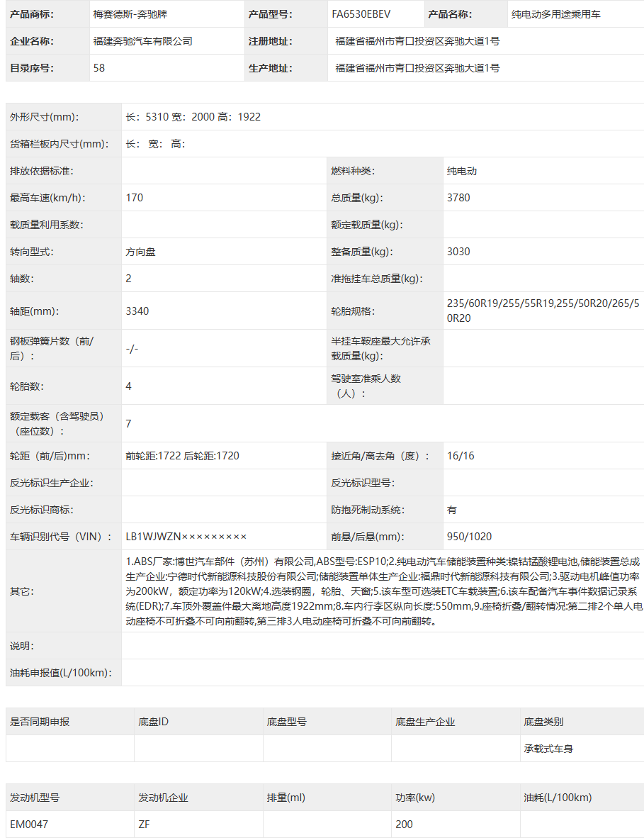Click the 排放依据标准 label
The height and width of the screenshot is (838, 644).
pyautogui.click(x=42, y=171)
